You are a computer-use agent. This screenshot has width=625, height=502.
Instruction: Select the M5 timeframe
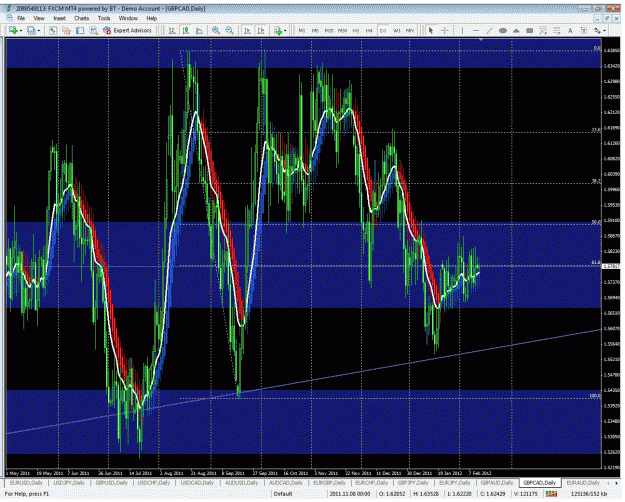click(x=315, y=30)
